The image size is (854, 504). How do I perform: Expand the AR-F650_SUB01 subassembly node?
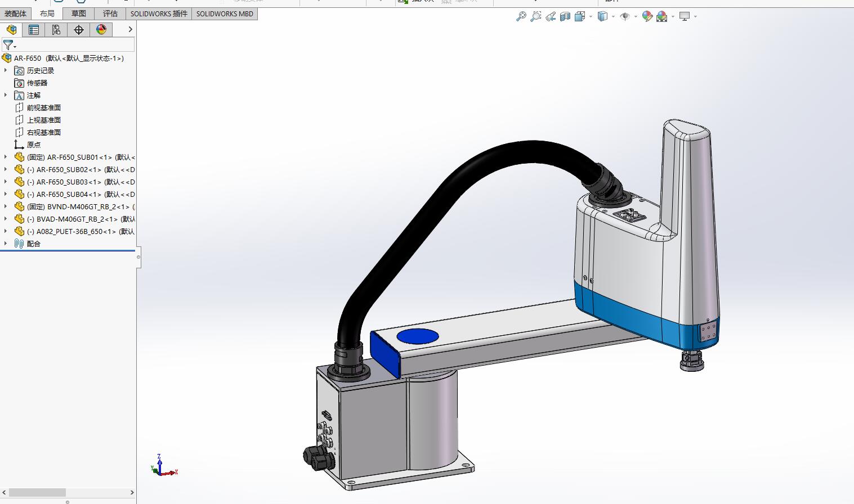point(6,157)
